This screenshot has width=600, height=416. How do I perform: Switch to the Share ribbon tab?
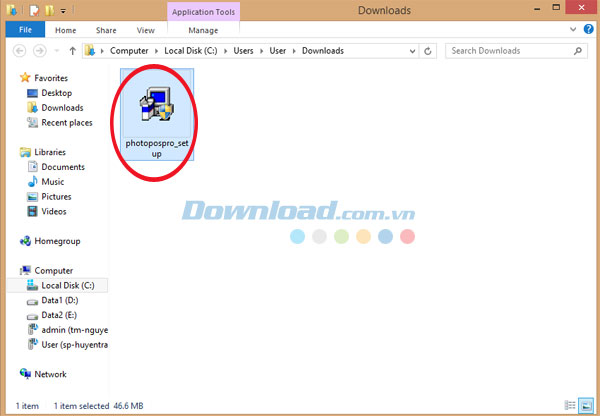[x=106, y=30]
